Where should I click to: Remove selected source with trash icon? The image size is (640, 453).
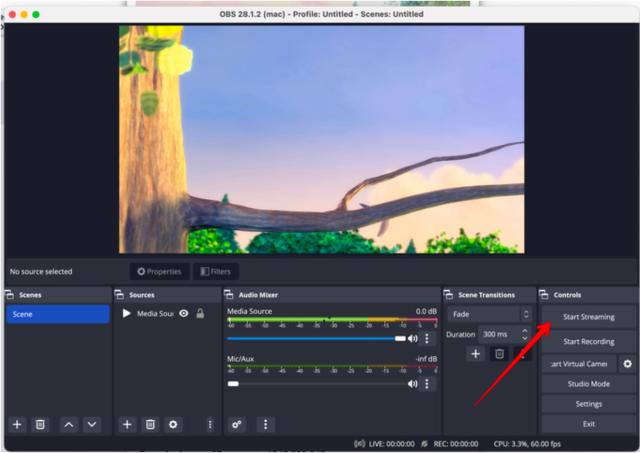(x=150, y=424)
